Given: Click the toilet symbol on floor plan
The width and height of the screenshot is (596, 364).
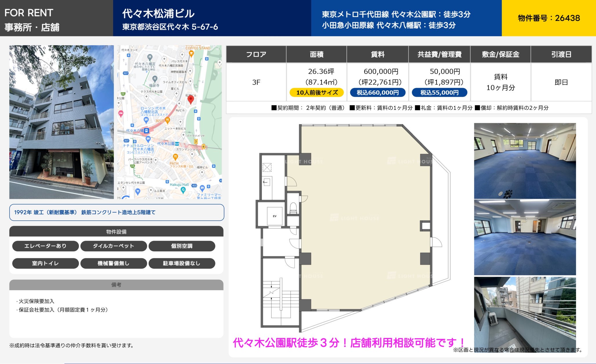Looking at the screenshot, I should (293, 208).
